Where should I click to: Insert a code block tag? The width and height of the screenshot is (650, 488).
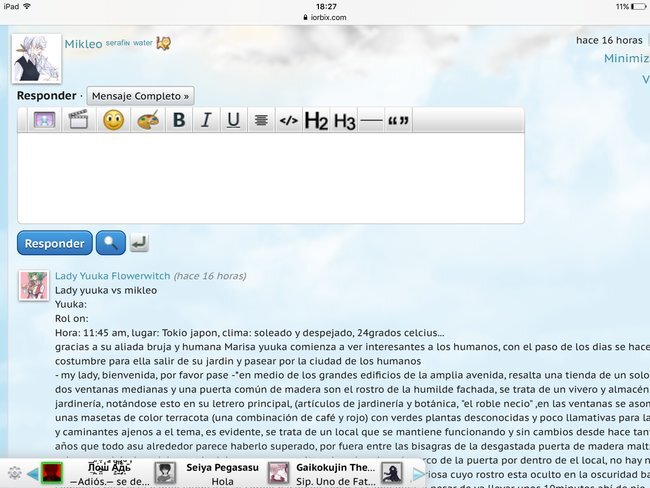(x=288, y=121)
